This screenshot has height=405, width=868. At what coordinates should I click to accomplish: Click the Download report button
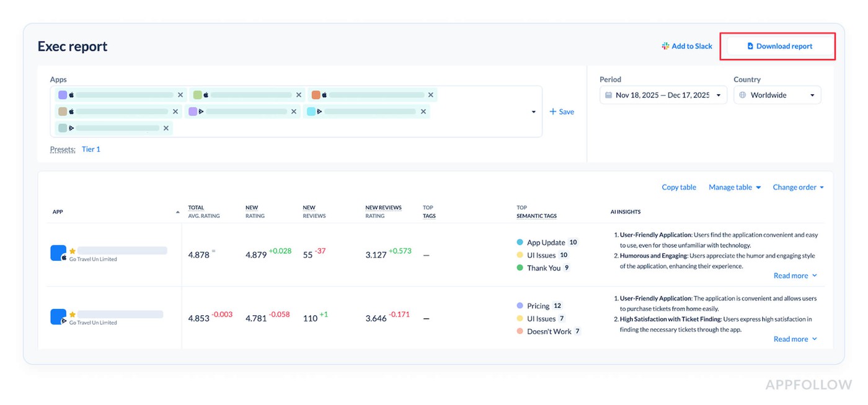click(779, 46)
